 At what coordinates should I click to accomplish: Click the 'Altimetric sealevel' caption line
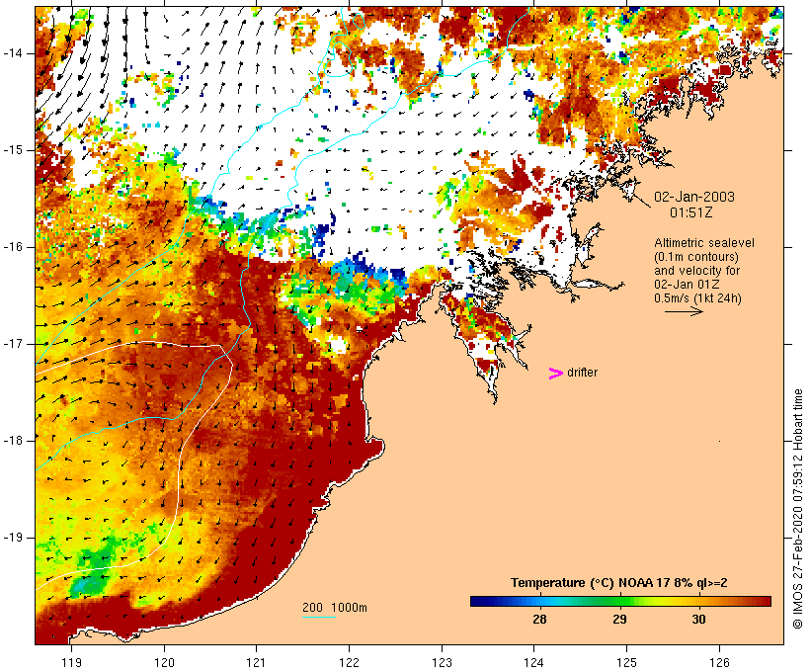coord(704,243)
